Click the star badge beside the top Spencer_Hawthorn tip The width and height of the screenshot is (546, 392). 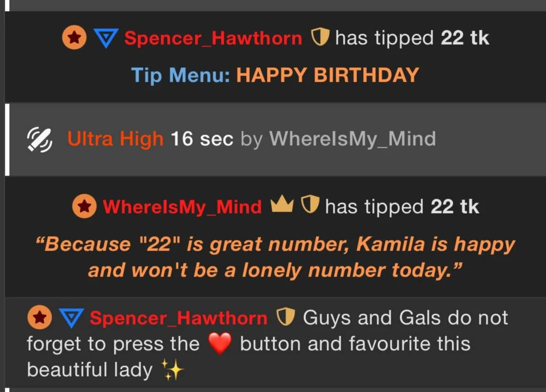click(x=74, y=37)
